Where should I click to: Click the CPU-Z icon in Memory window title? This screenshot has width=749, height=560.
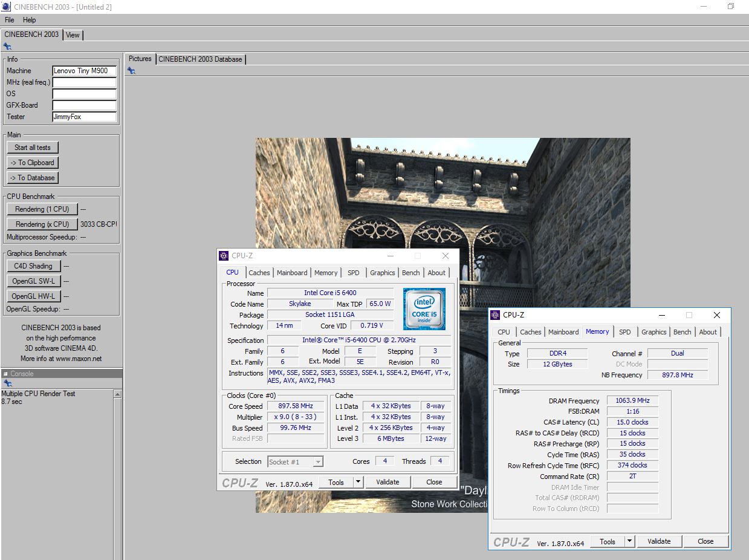[x=496, y=315]
